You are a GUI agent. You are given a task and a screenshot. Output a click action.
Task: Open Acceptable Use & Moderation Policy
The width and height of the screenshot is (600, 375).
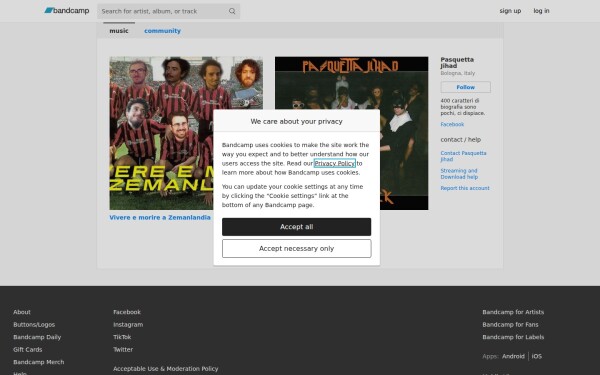[x=165, y=369]
